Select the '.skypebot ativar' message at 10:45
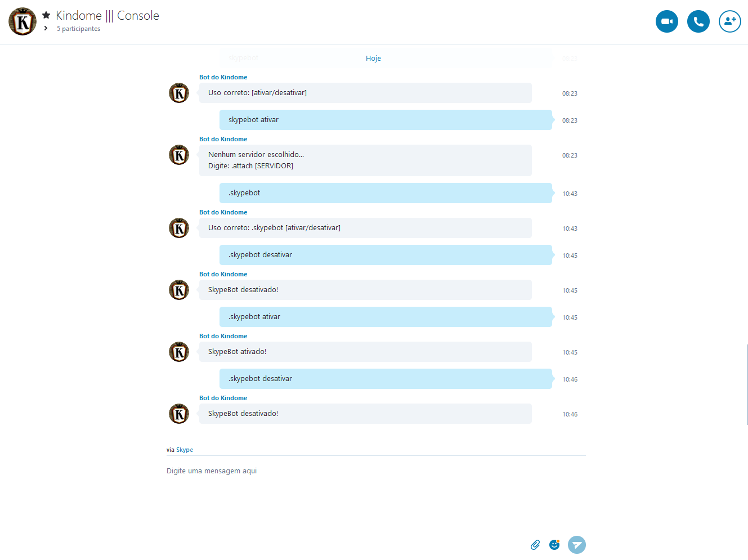Image resolution: width=748 pixels, height=560 pixels. click(386, 317)
